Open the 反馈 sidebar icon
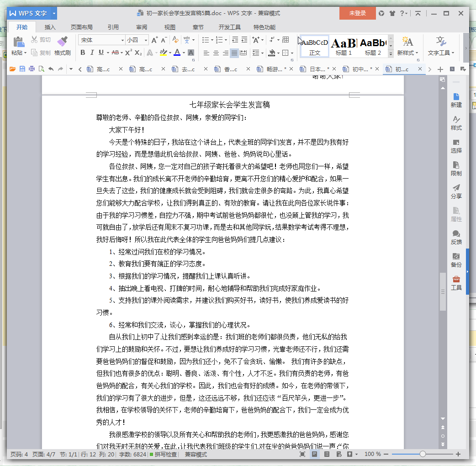Viewport: 476px width, 466px height. pos(456,238)
